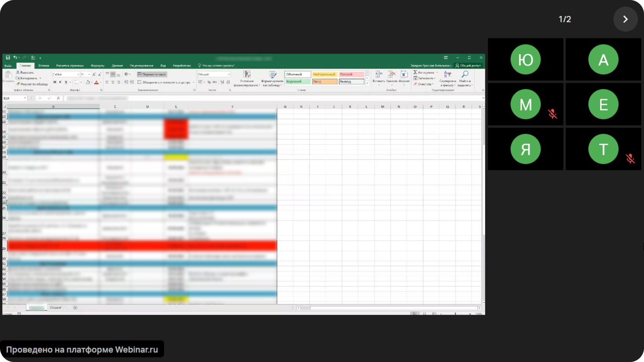
Task: Switch to the Вставка ribbon tab
Action: (x=44, y=66)
